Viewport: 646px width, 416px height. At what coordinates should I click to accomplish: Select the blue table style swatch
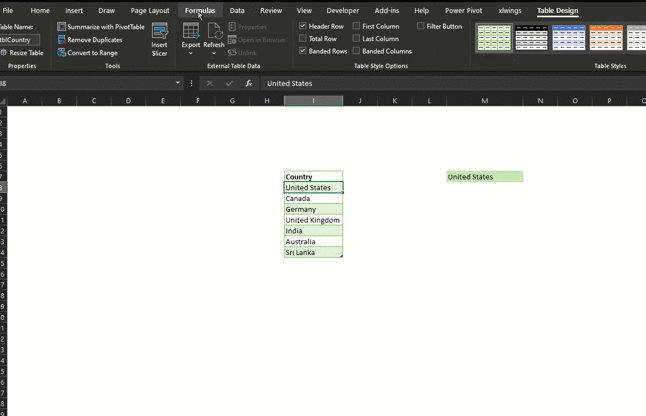[x=569, y=37]
